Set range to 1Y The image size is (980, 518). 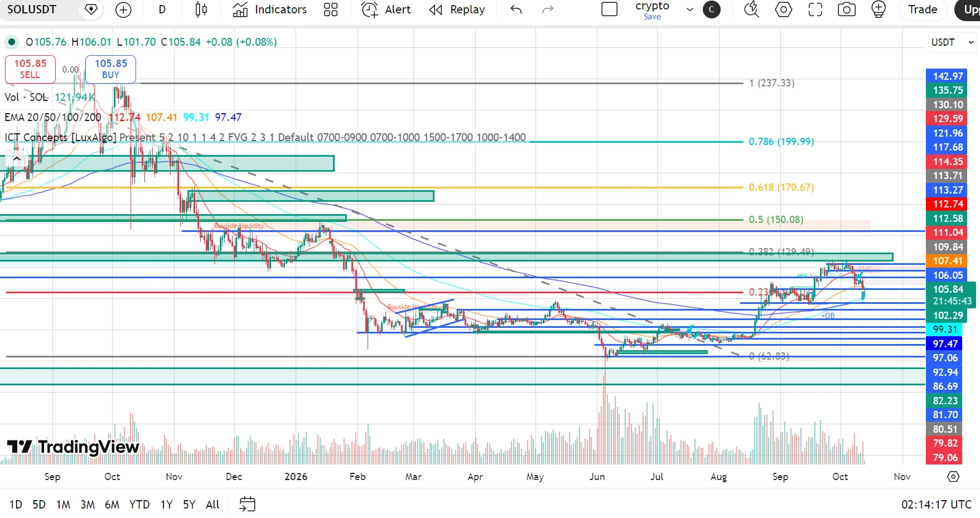point(166,505)
